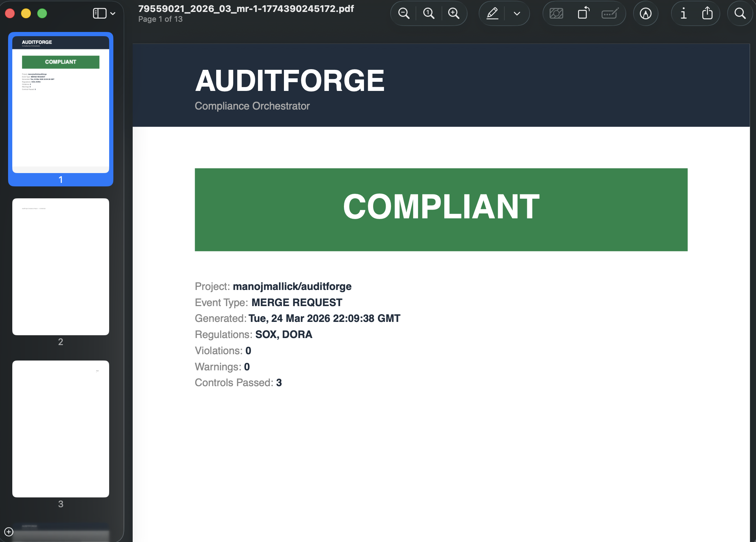Open the document Inspector info icon
This screenshot has width=756, height=542.
click(683, 14)
